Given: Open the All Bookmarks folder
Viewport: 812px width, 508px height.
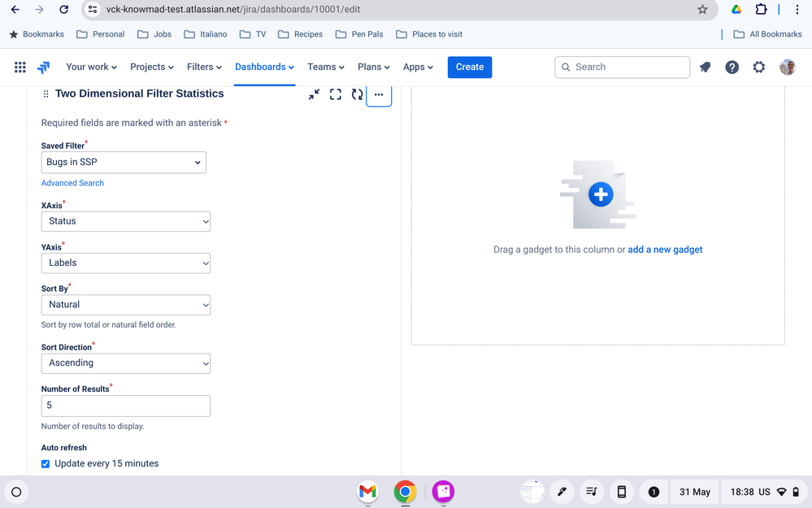Looking at the screenshot, I should 768,34.
